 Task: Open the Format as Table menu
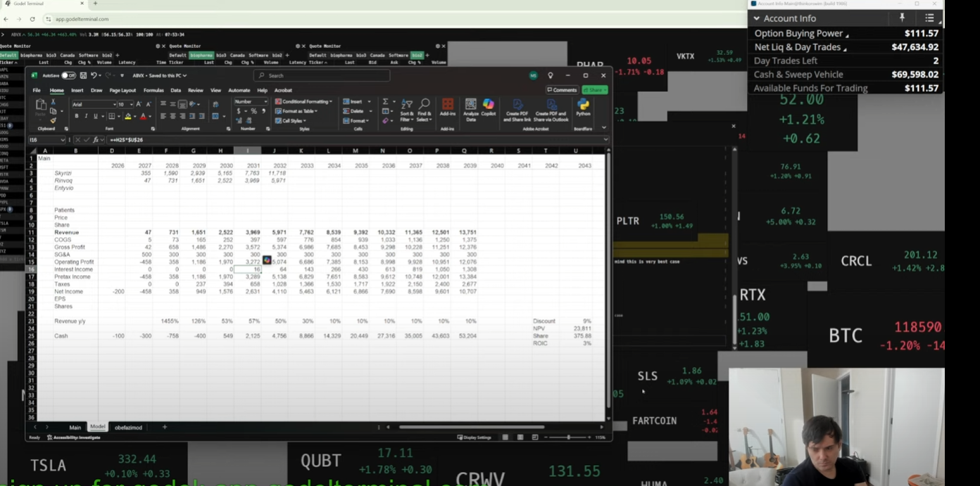[296, 111]
